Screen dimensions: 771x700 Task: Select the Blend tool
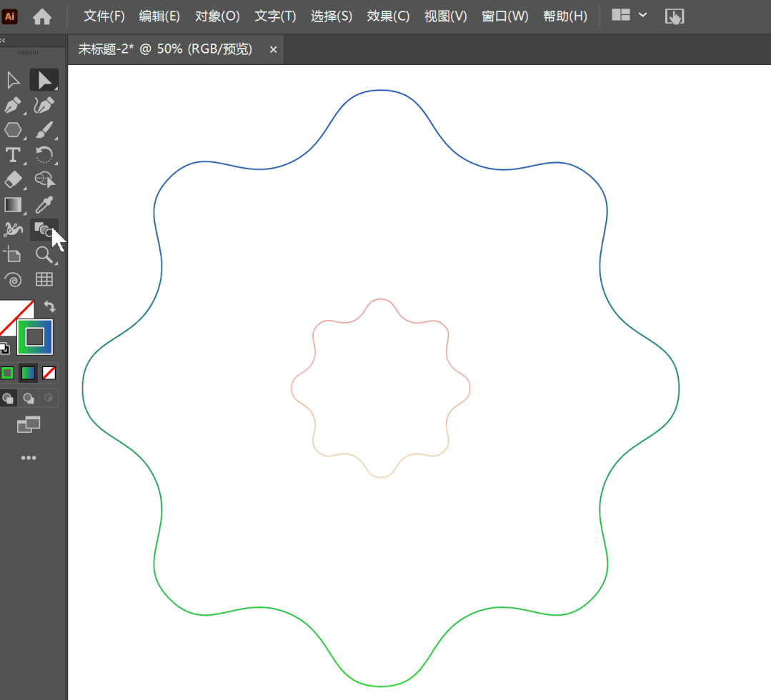click(44, 229)
